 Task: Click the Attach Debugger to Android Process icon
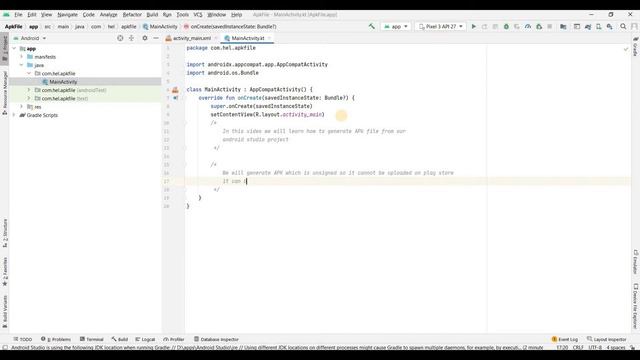539,27
